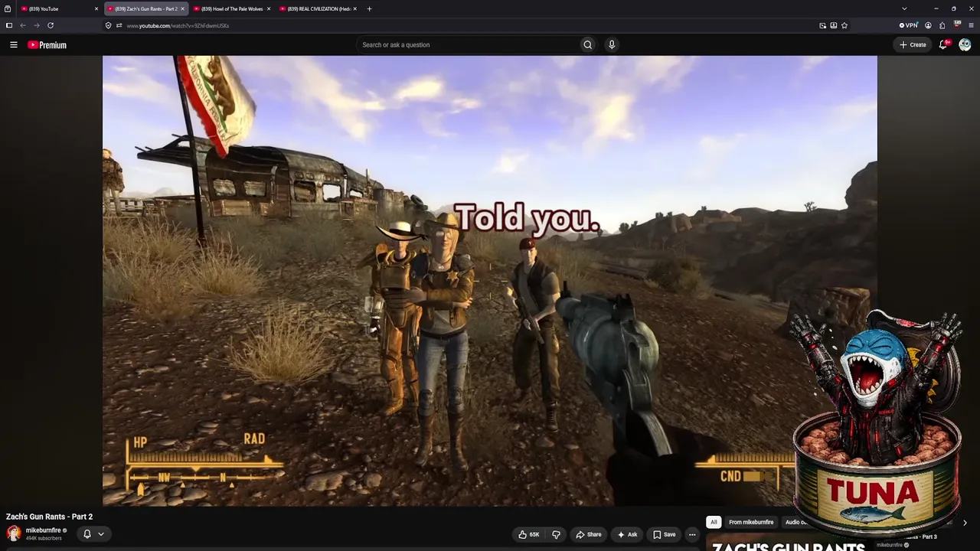Click the '494K subscribers' text
Viewport: 980px width, 551px height.
click(x=44, y=539)
